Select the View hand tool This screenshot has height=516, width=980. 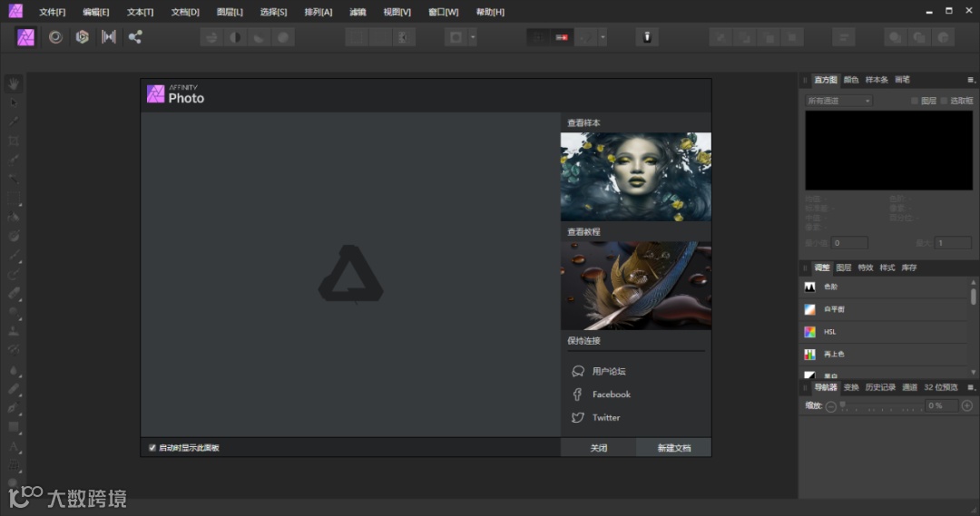point(13,83)
